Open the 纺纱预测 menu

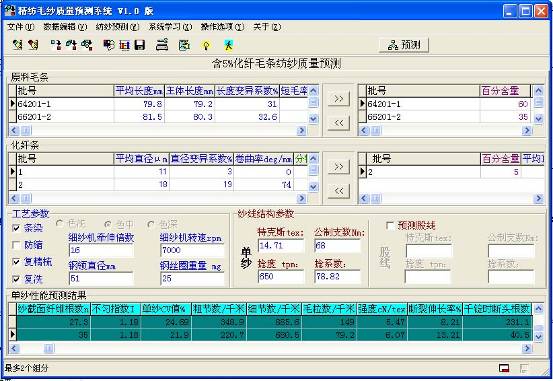(x=117, y=27)
